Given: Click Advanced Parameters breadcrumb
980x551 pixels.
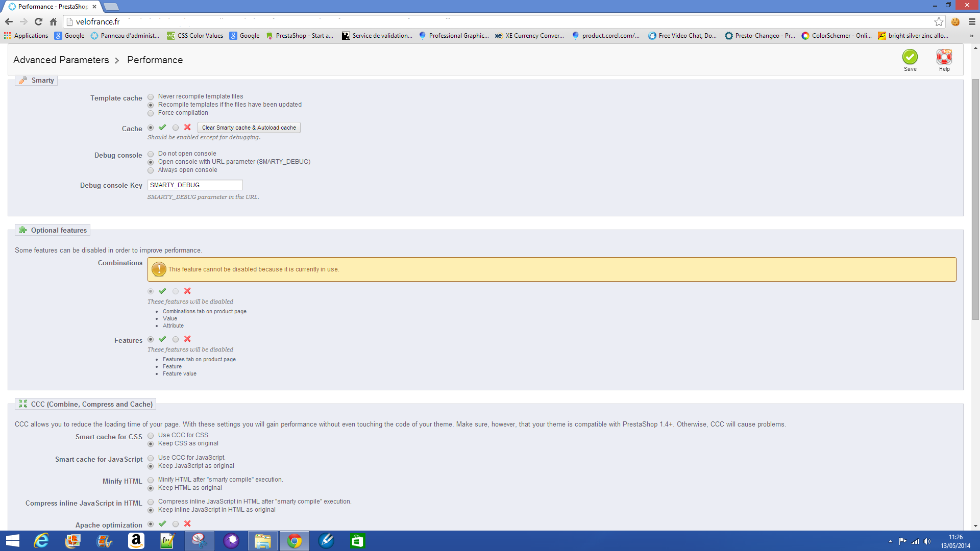Looking at the screenshot, I should pyautogui.click(x=61, y=60).
